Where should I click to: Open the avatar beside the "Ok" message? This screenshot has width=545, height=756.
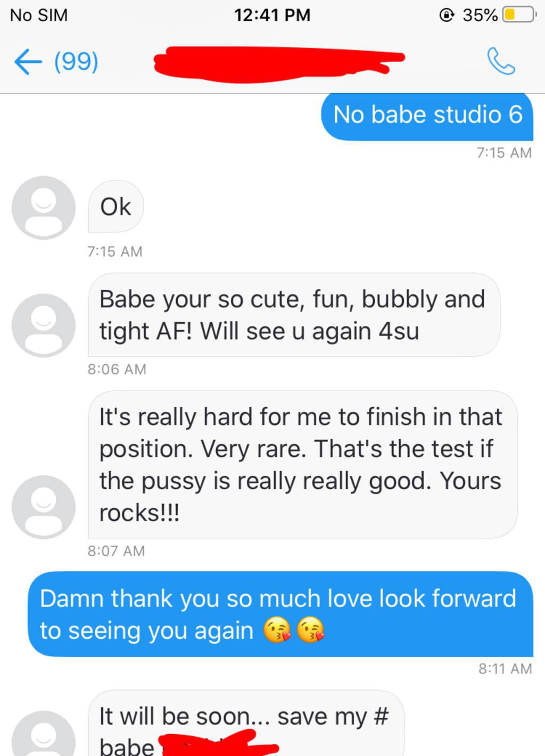pyautogui.click(x=44, y=208)
